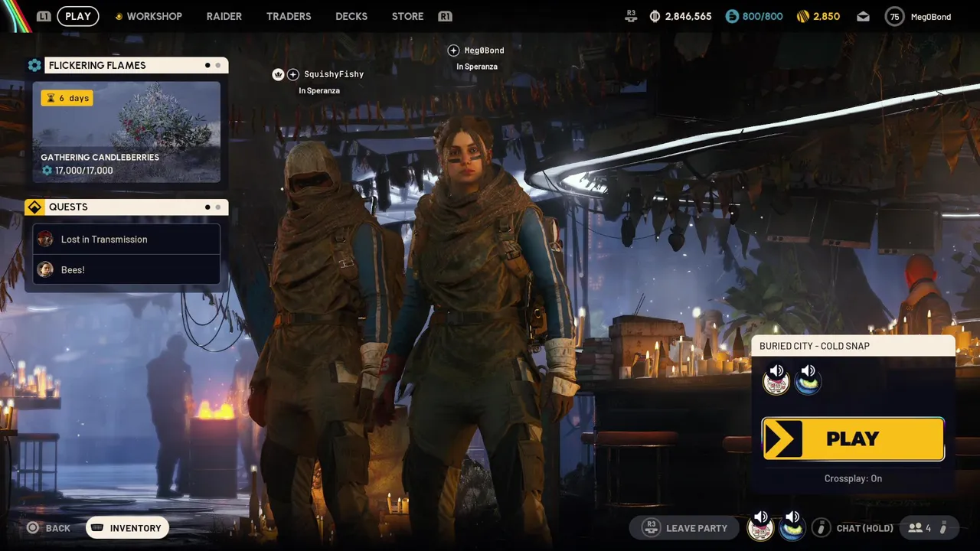Click the L1 previous tab icon
Screen dimensions: 980x551
pyautogui.click(x=44, y=16)
